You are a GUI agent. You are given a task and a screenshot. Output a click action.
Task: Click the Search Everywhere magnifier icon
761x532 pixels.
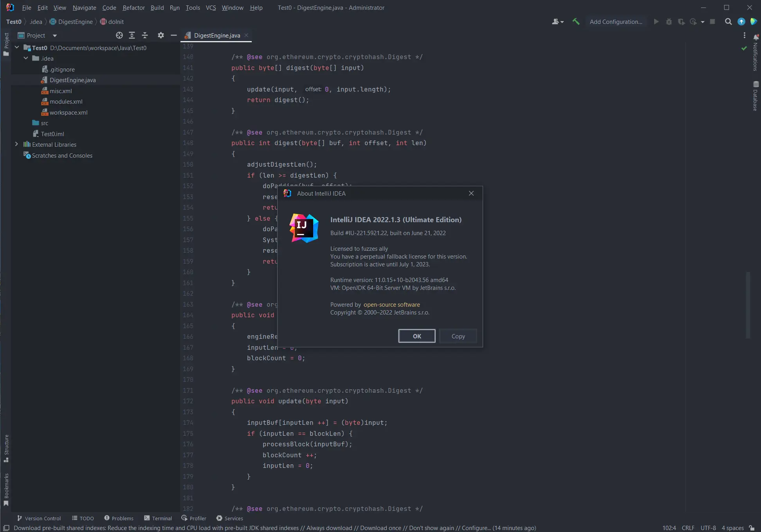(x=728, y=22)
